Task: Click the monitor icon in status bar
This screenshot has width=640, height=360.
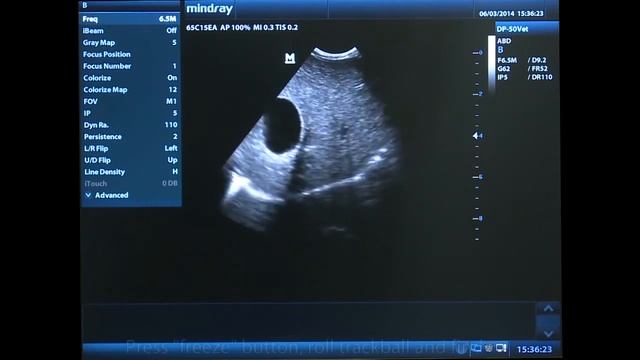Action: [x=501, y=348]
